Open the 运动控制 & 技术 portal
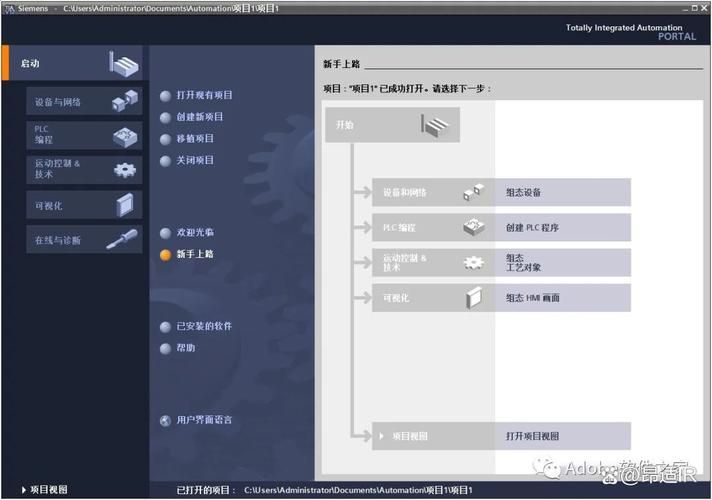This screenshot has height=500, width=712. point(84,170)
